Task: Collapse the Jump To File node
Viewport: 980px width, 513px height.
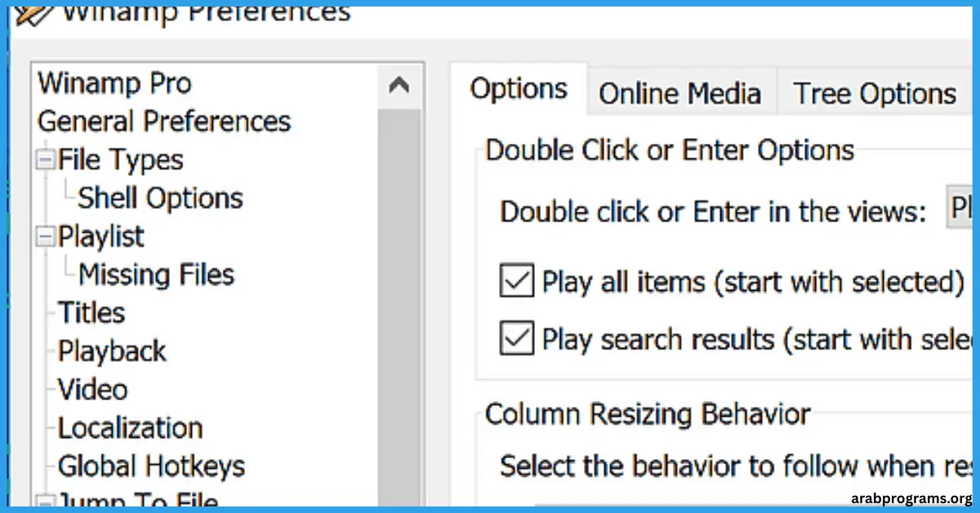Action: point(46,501)
